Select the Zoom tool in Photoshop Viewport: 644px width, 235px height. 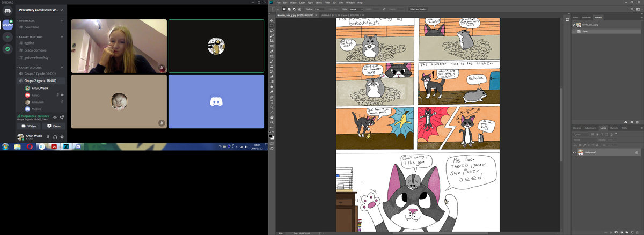coord(272,122)
